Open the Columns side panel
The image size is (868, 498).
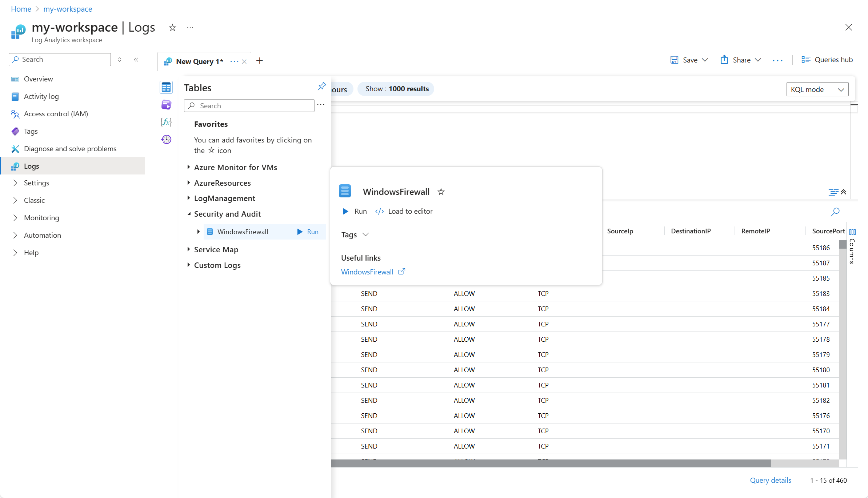point(852,247)
